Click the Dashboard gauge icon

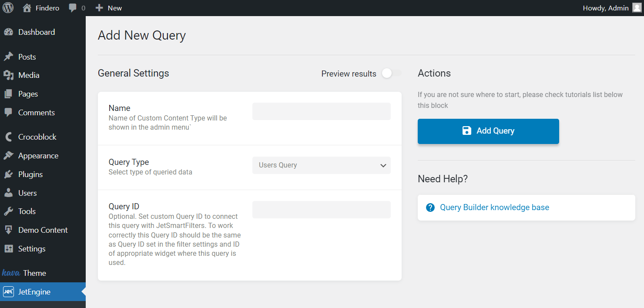pyautogui.click(x=8, y=32)
